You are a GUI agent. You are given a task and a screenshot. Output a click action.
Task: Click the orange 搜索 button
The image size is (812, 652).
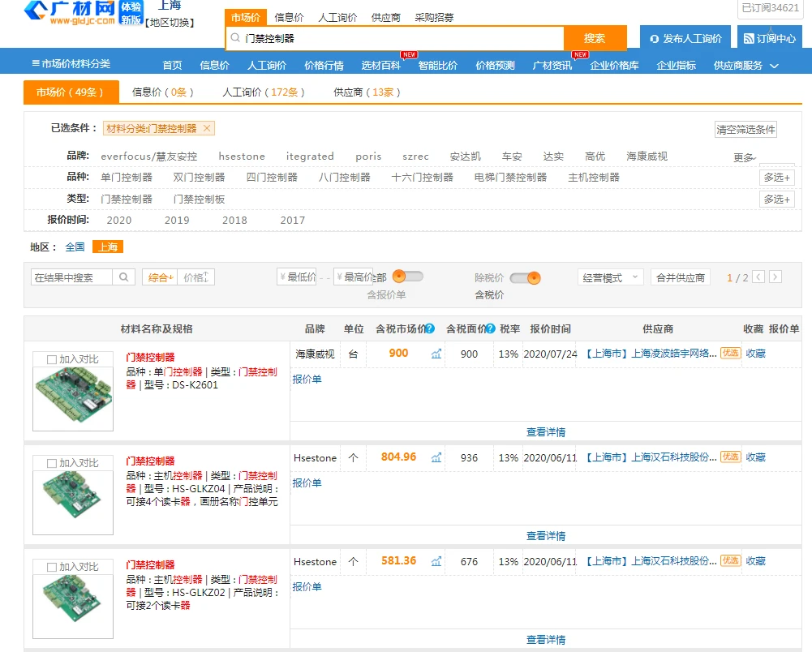pyautogui.click(x=595, y=38)
